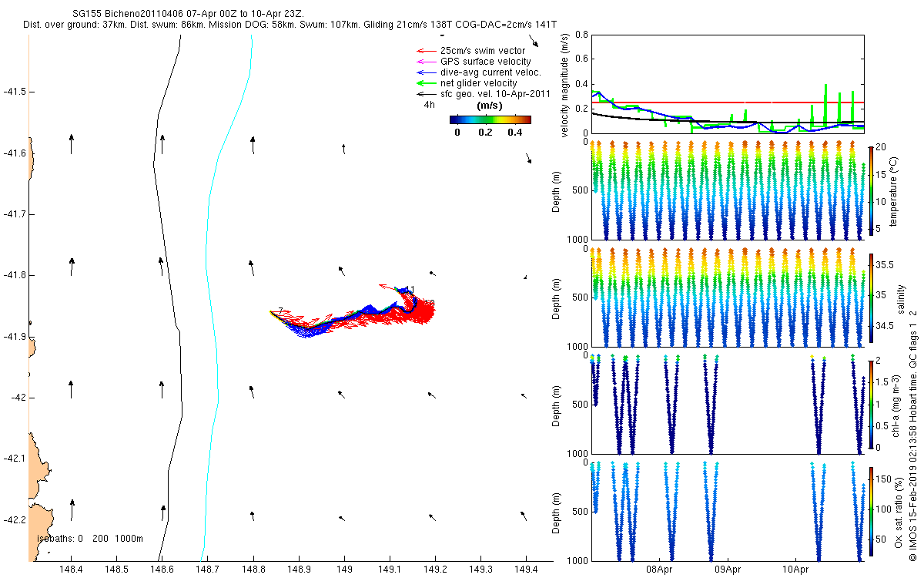Select the 'sfc geo. vel. 10-Apr-2011' legend label
Screen dimensions: 924x578
click(x=494, y=94)
